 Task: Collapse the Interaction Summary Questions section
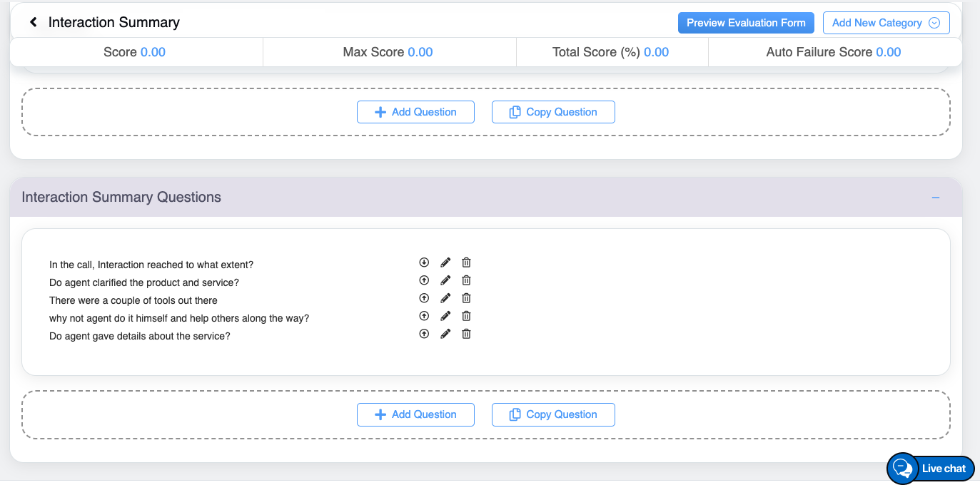click(x=935, y=198)
